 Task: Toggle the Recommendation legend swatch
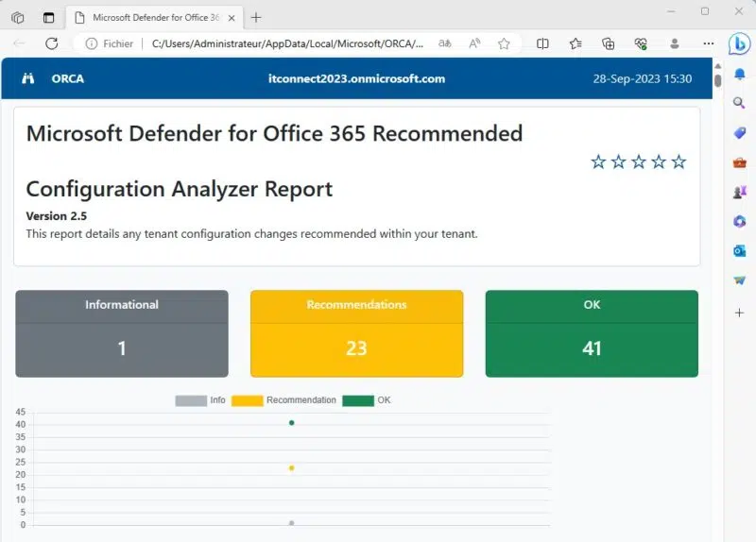248,401
